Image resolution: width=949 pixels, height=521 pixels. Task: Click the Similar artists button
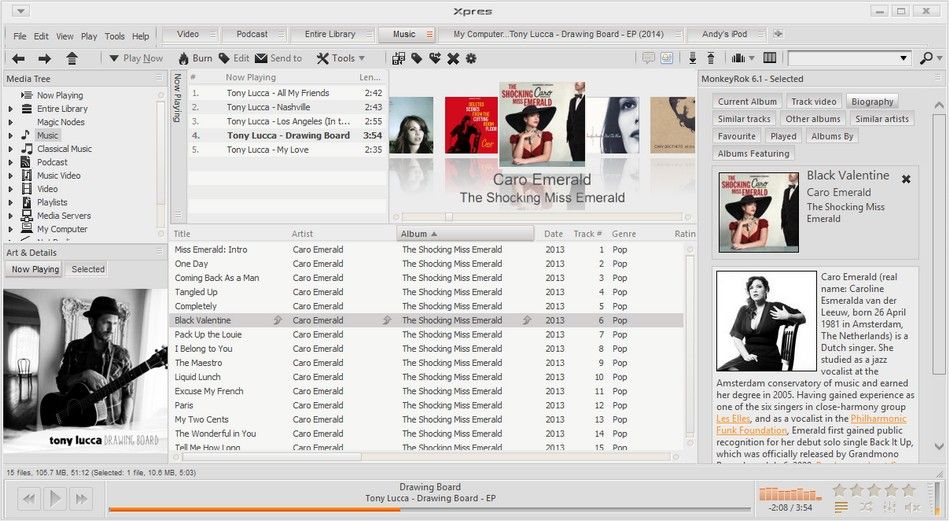tap(882, 119)
